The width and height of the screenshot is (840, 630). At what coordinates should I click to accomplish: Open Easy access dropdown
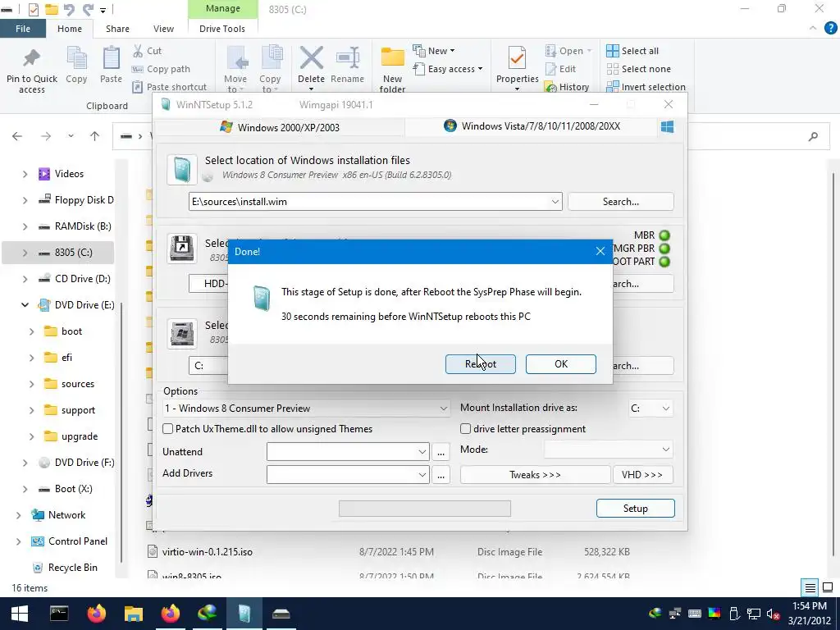coord(448,69)
